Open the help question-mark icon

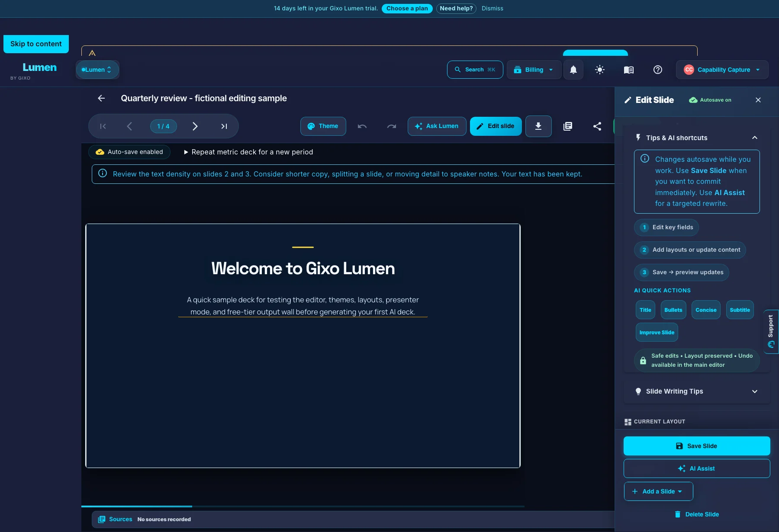[658, 70]
